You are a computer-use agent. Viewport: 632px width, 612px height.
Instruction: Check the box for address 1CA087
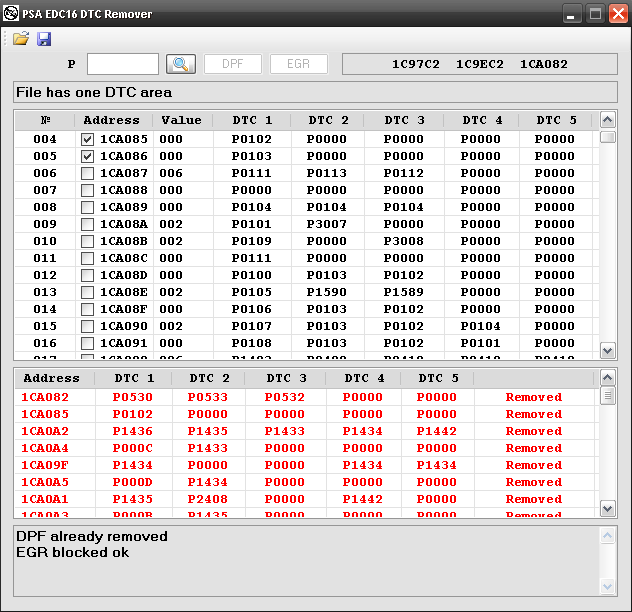coord(87,173)
